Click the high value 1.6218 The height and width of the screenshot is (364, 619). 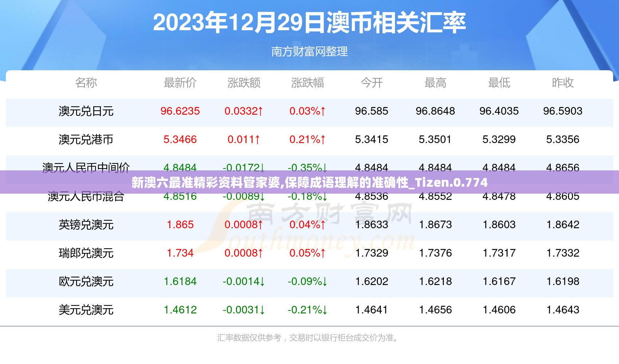435,281
